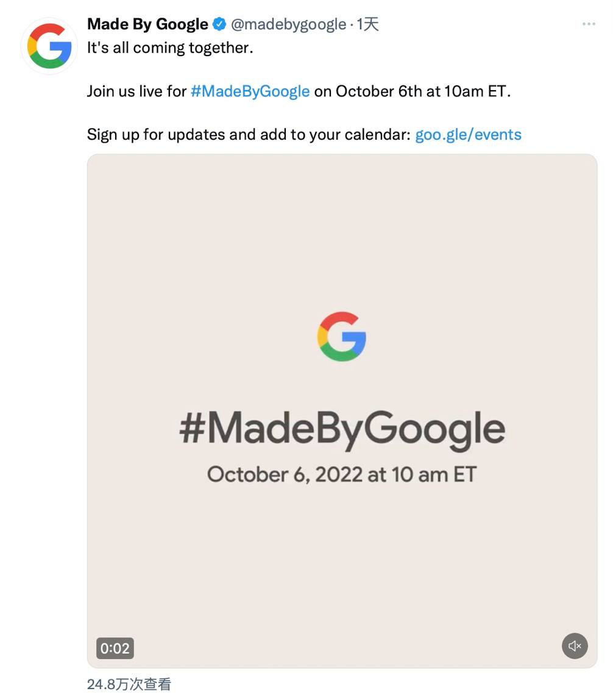613x700 pixels.
Task: Play the video from blank top area
Action: (342, 223)
